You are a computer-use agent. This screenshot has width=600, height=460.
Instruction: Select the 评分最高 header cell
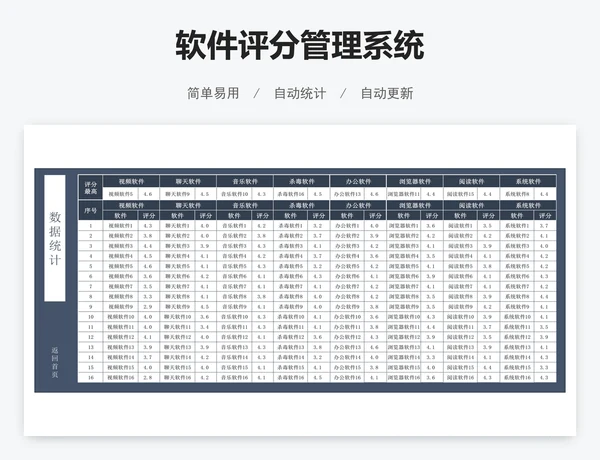91,188
